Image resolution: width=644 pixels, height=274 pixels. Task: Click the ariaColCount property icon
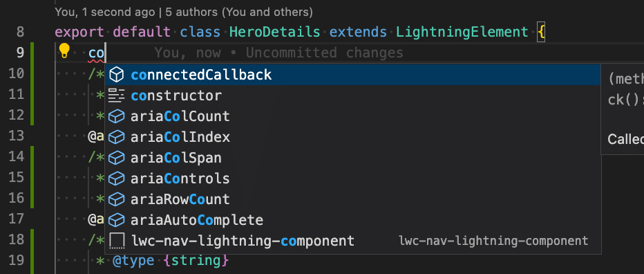(117, 116)
